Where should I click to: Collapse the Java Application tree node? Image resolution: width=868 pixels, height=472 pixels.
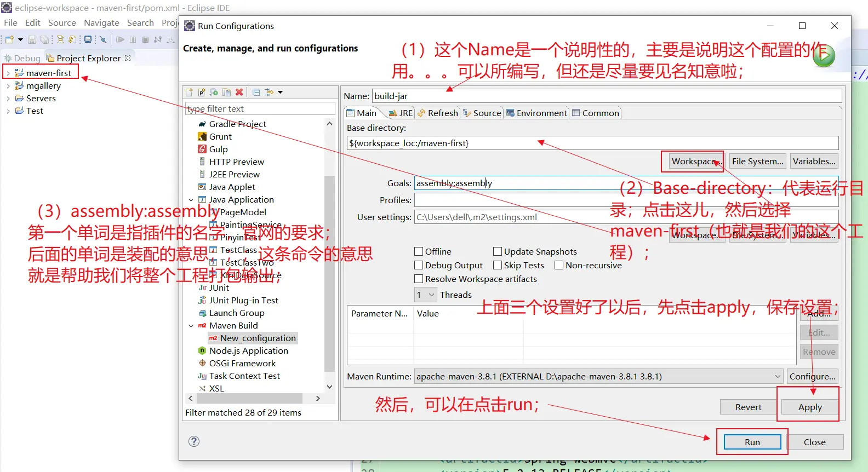point(191,200)
